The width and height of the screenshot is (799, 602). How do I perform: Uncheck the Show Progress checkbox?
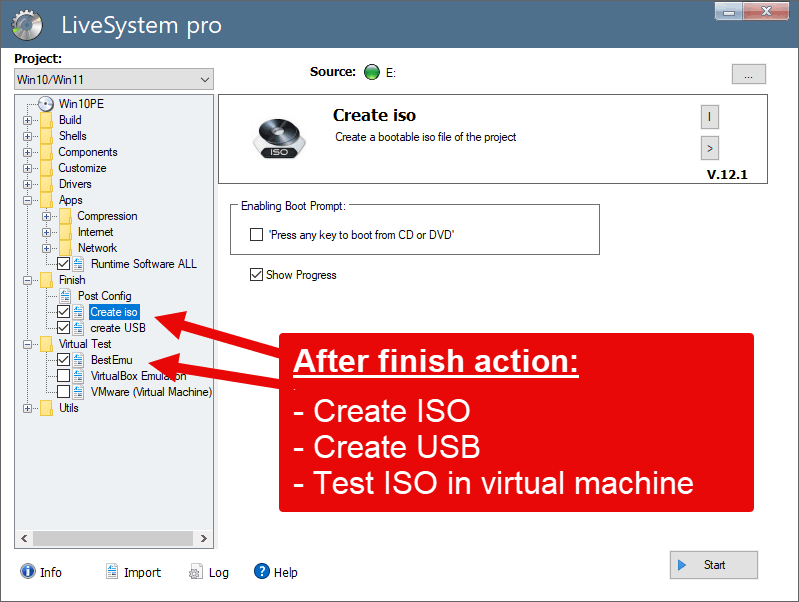click(x=257, y=275)
